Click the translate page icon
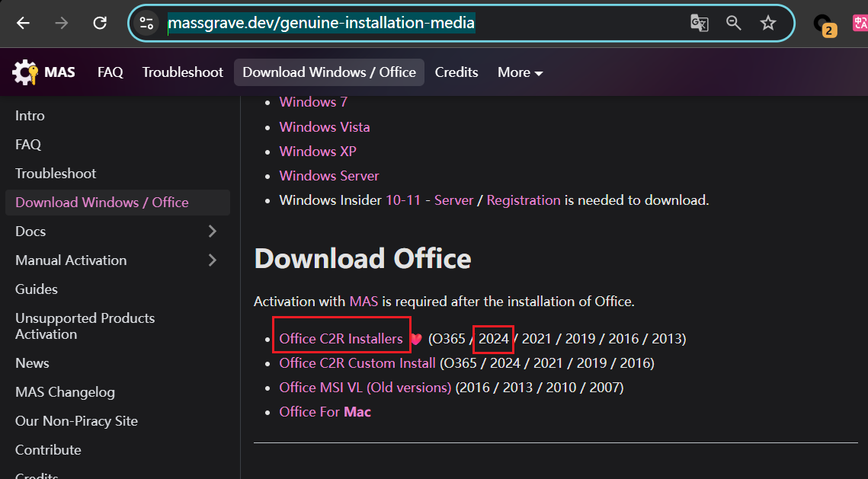Image resolution: width=868 pixels, height=479 pixels. pos(699,24)
